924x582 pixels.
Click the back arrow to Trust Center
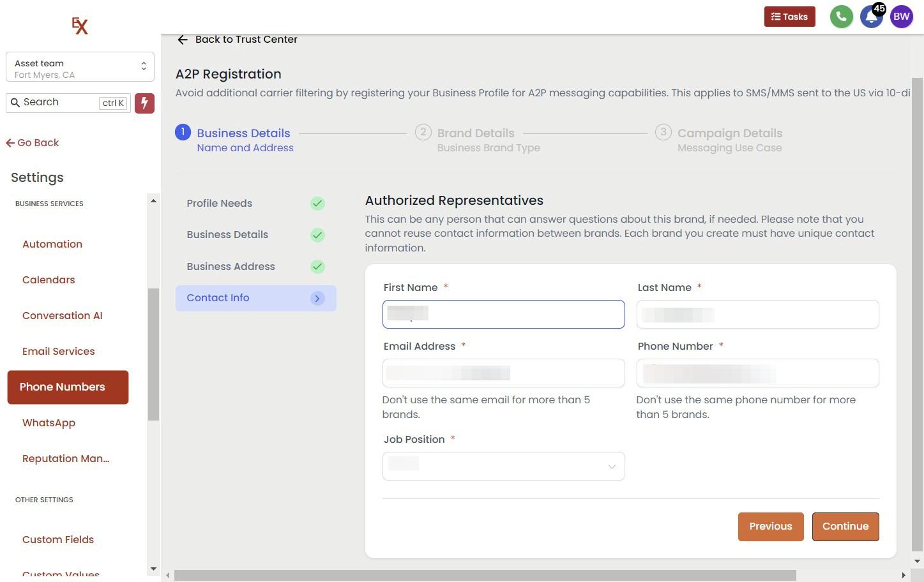183,40
